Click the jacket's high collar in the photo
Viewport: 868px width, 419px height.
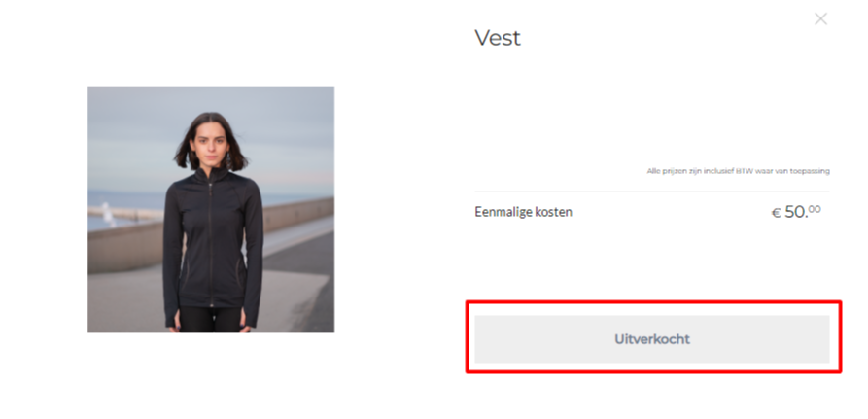click(211, 175)
